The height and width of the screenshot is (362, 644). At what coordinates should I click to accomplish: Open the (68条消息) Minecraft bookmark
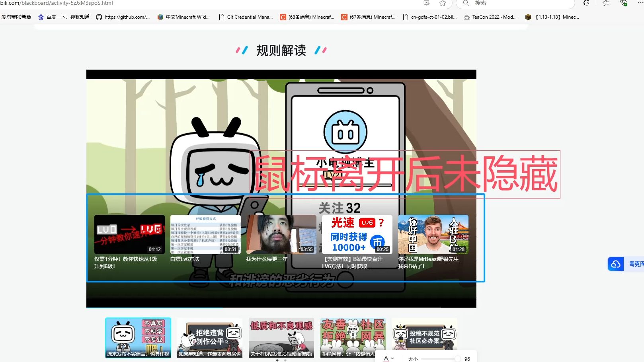click(307, 17)
